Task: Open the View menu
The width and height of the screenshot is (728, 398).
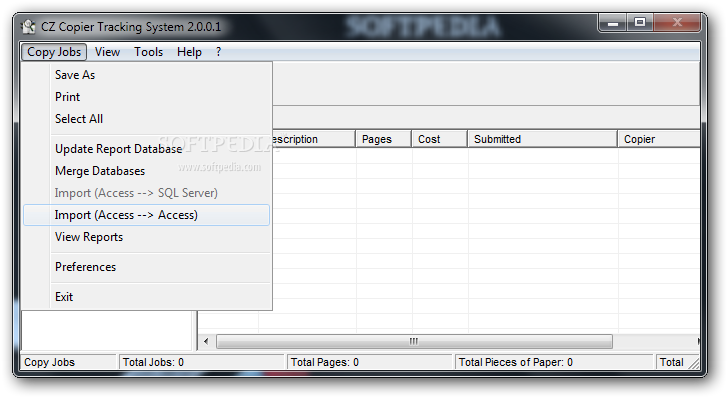Action: (x=107, y=52)
